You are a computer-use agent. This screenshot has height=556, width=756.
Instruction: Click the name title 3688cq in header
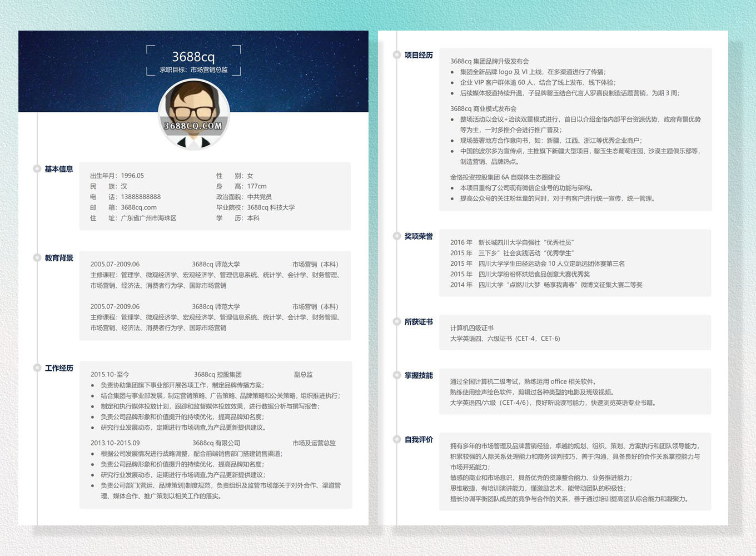click(x=193, y=57)
